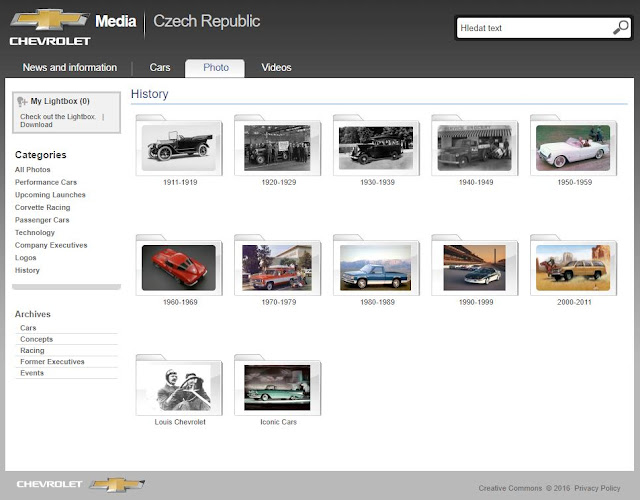Select Technology category
Viewport: 640px width, 500px height.
tap(35, 233)
